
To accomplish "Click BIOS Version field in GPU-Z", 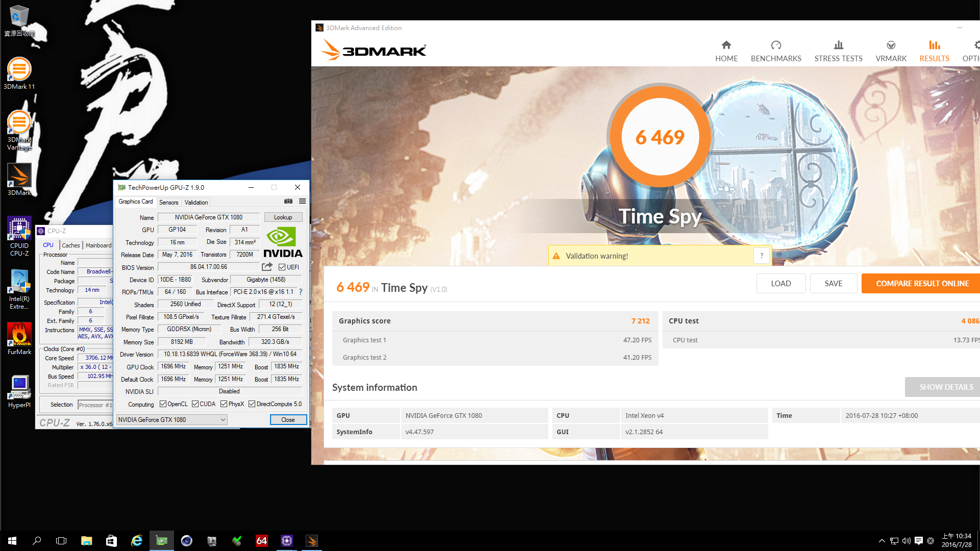I will (208, 267).
